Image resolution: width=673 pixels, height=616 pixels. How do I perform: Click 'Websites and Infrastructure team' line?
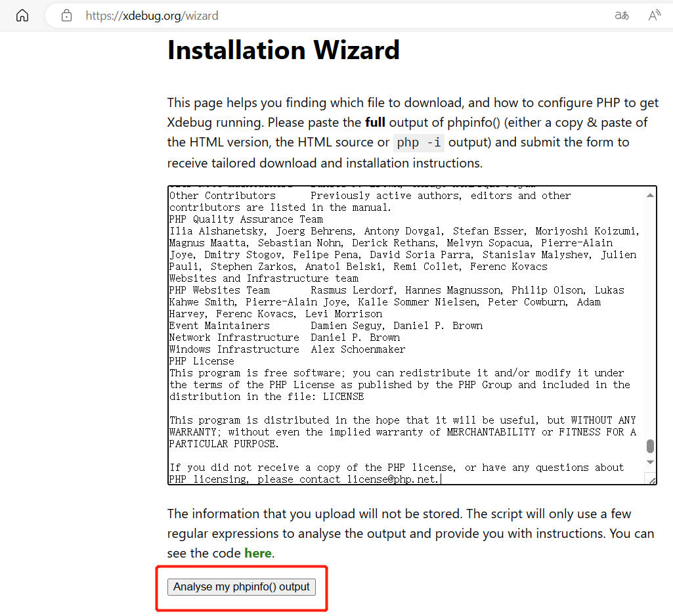(263, 278)
